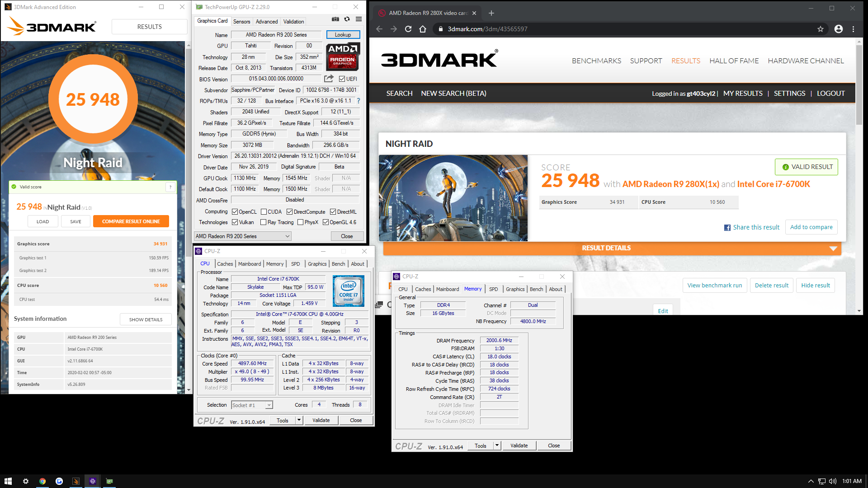Image resolution: width=868 pixels, height=488 pixels.
Task: Toggle the UEFI checkbox in GPU-Z
Action: click(342, 79)
